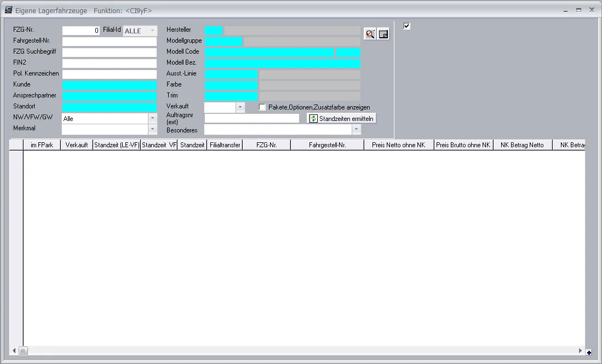Maximize the Eigene Lagerfahrzeuge window

tap(578, 10)
